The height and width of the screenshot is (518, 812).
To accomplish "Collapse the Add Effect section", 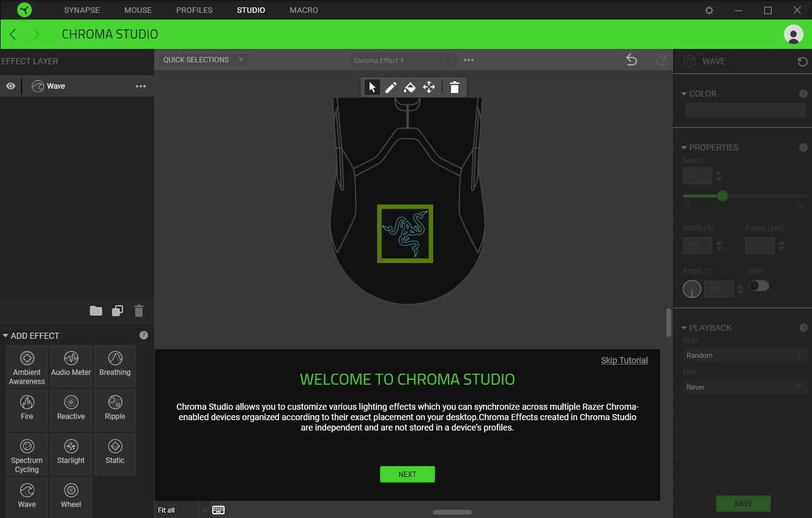I will (6, 336).
